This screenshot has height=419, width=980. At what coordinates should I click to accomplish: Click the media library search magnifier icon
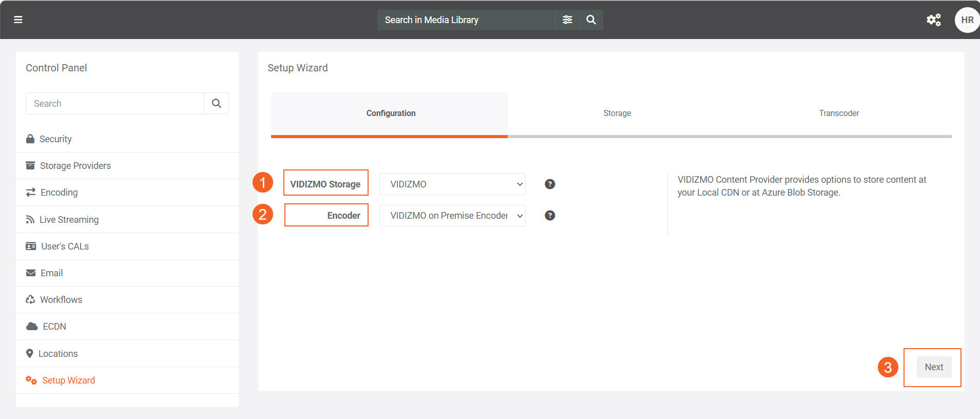pos(591,20)
